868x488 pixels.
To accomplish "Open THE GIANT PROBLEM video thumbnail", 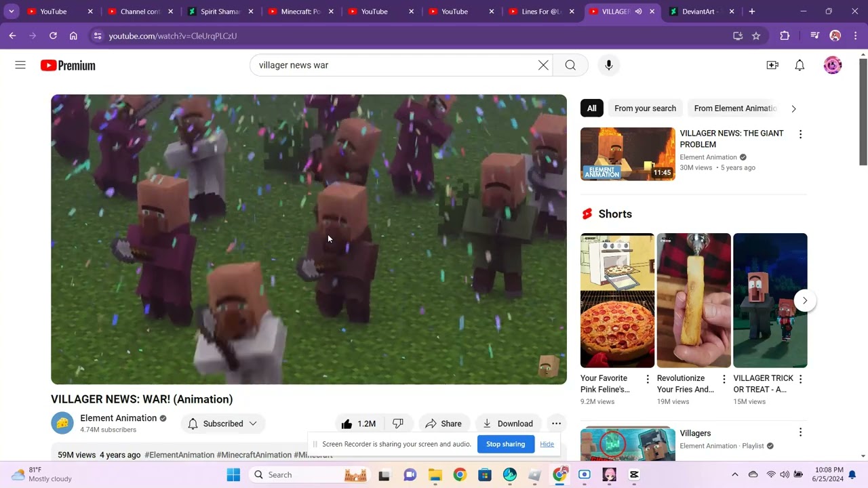I will coord(628,154).
